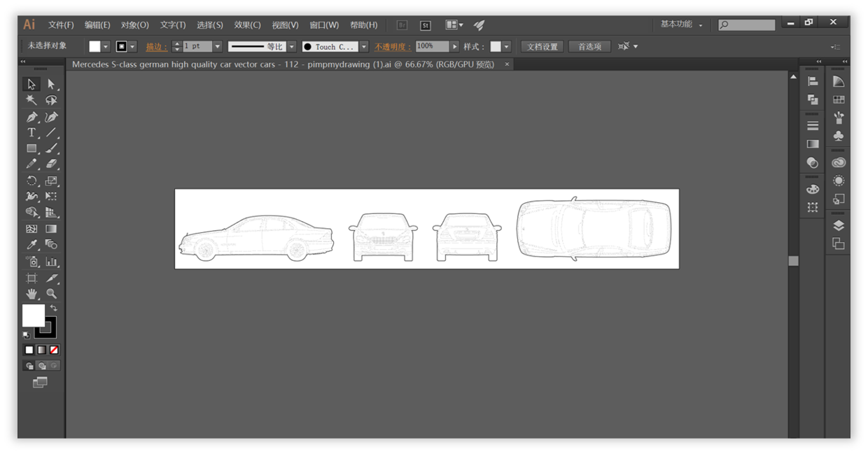
Task: Switch to Draw Behind mode
Action: pos(42,366)
